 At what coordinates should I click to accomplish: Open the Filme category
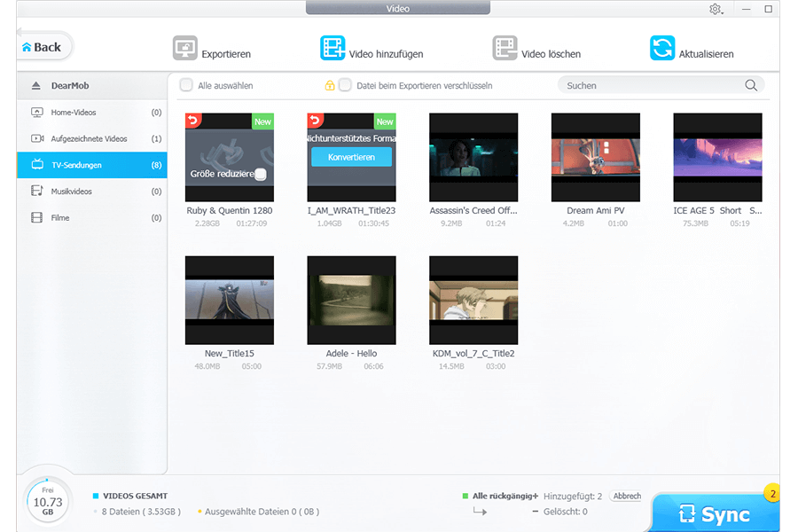[x=92, y=218]
